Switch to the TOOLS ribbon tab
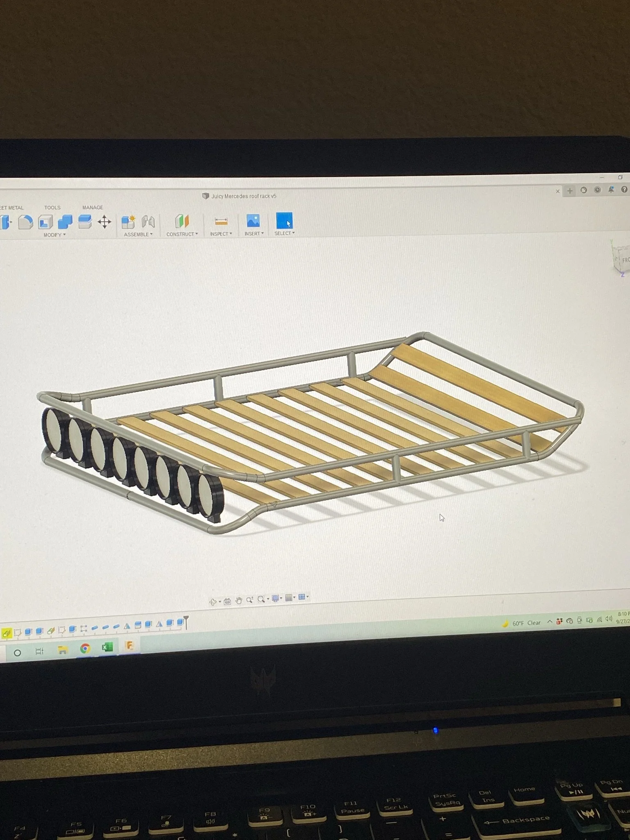The height and width of the screenshot is (840, 630). tap(52, 208)
